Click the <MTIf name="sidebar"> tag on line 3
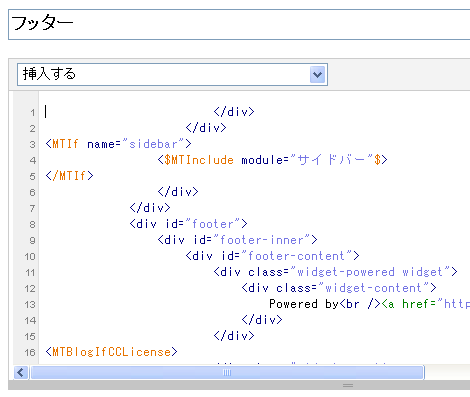The width and height of the screenshot is (470, 397). pos(119,144)
